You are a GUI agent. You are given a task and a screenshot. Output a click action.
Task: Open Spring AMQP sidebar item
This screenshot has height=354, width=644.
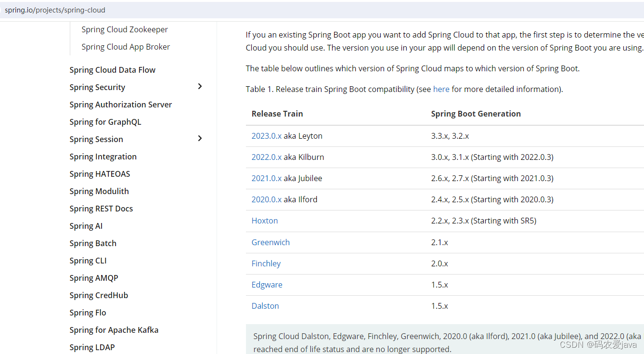pos(94,278)
